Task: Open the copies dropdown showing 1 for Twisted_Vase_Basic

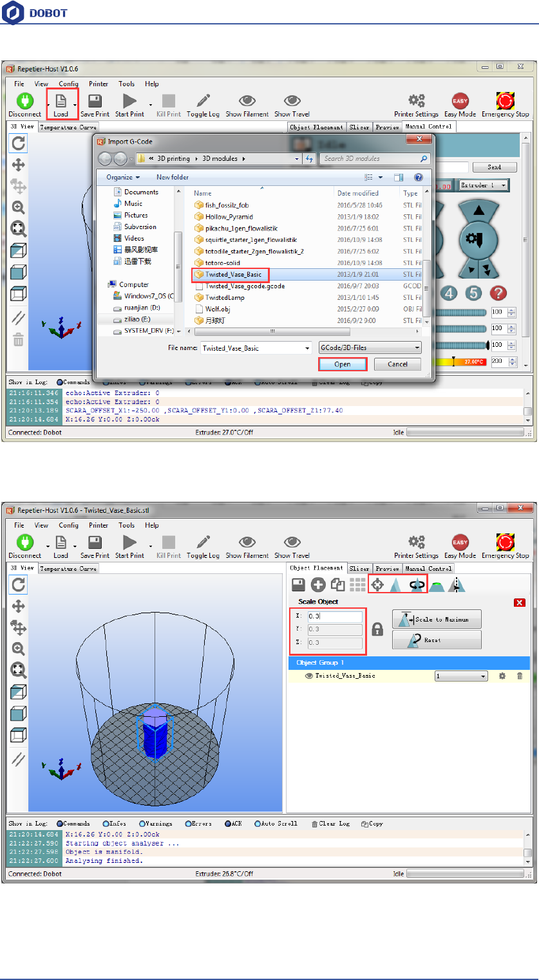Action: 461,676
